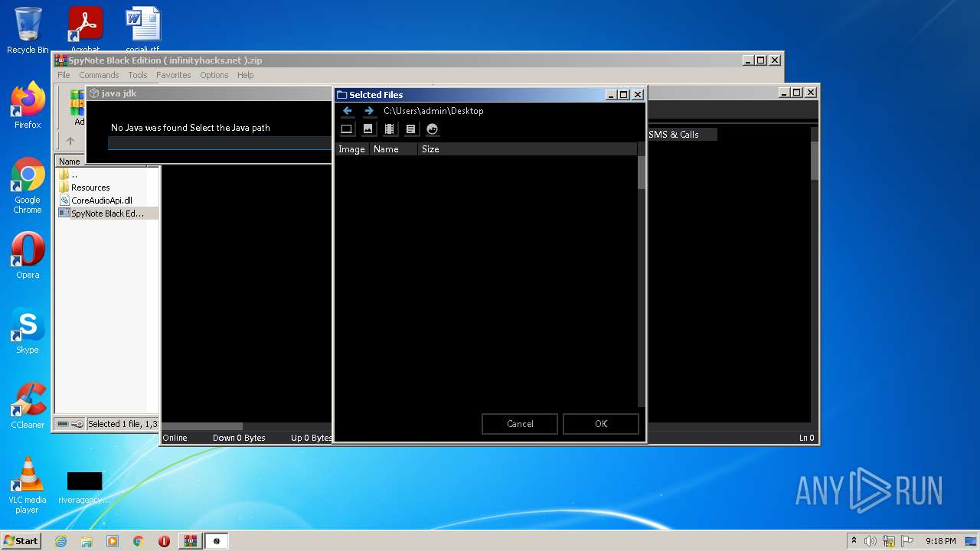Click the Online status label

tap(175, 438)
